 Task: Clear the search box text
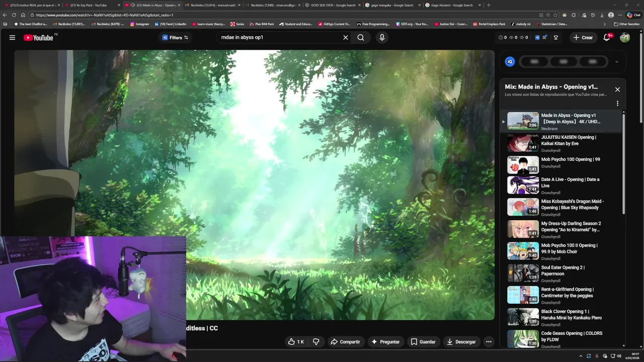coord(346,37)
